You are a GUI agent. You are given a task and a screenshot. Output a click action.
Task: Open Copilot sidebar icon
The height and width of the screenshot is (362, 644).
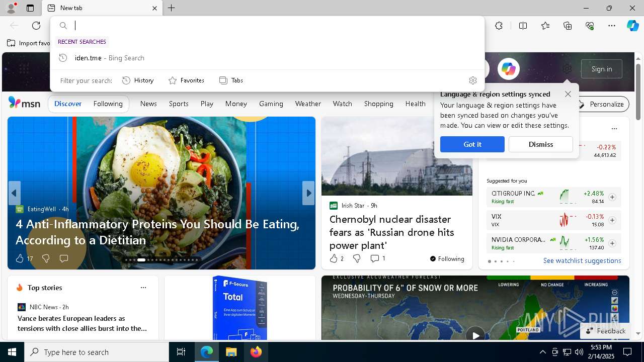(x=632, y=26)
